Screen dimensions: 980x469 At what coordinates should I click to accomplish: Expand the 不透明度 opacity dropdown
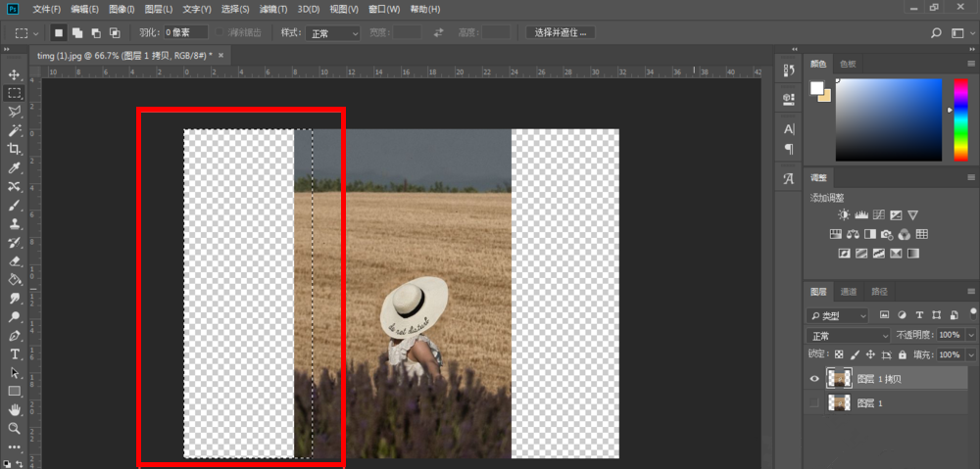click(x=971, y=336)
